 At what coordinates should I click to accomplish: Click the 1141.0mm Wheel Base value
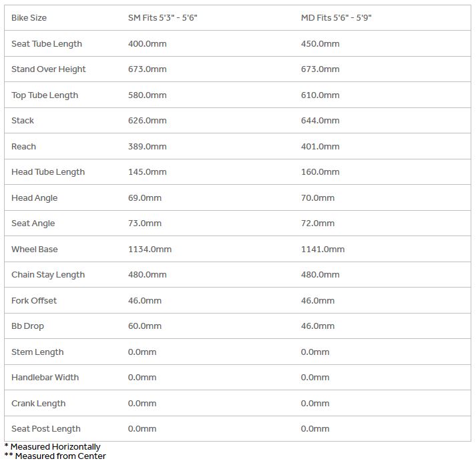(x=322, y=250)
